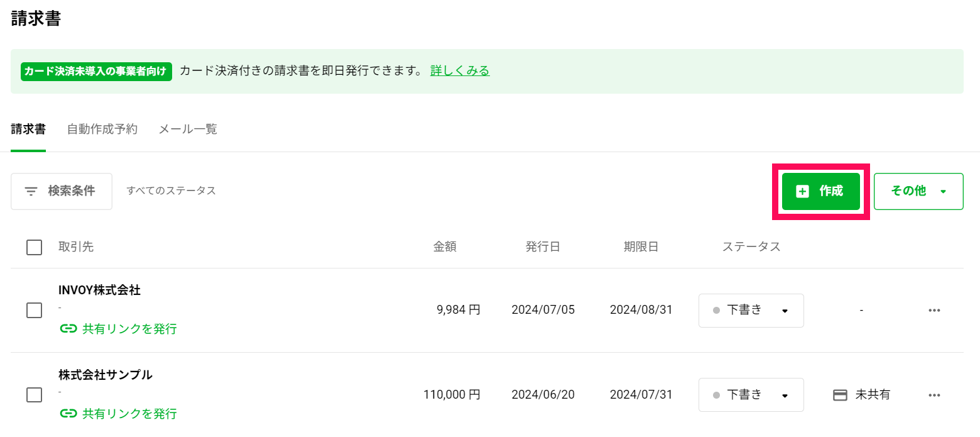Open three-dot menu for INVOY株式会社 row
Image resolution: width=980 pixels, height=437 pixels.
click(x=934, y=310)
